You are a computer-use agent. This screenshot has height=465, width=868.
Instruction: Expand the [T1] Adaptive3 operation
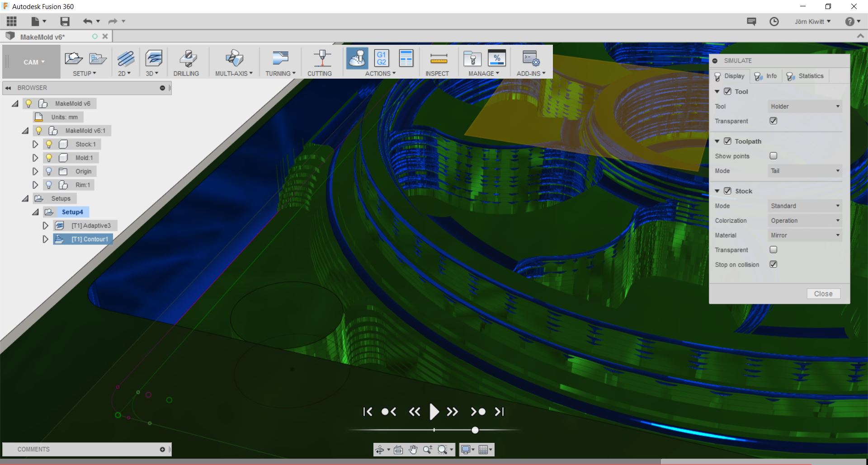pyautogui.click(x=46, y=225)
